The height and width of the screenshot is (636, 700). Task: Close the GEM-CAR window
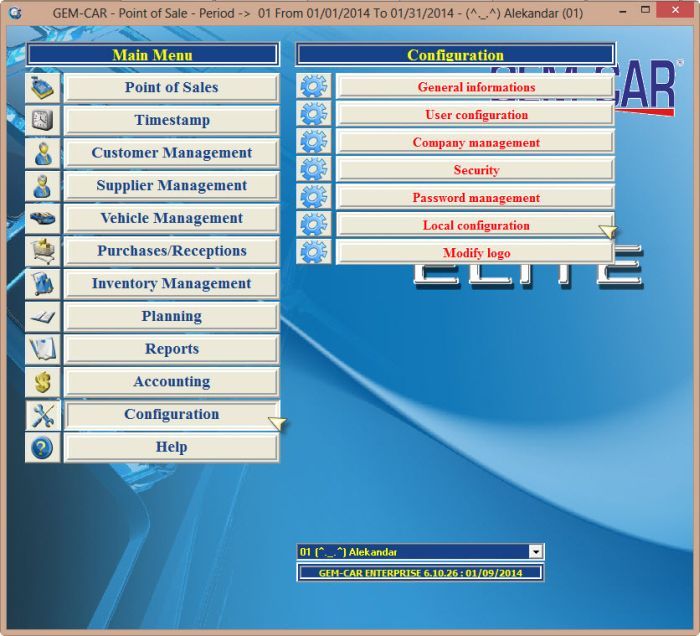675,10
